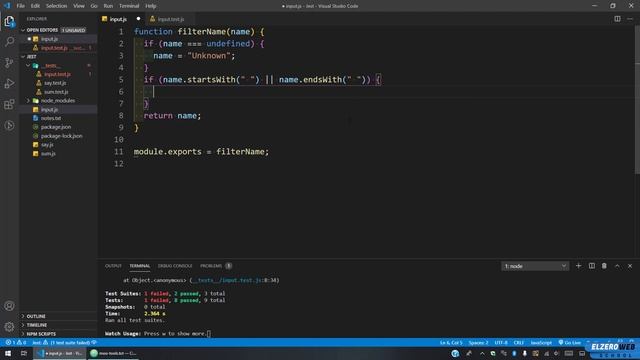Open package.json in the file tree
This screenshot has height=360, width=640.
(58, 127)
